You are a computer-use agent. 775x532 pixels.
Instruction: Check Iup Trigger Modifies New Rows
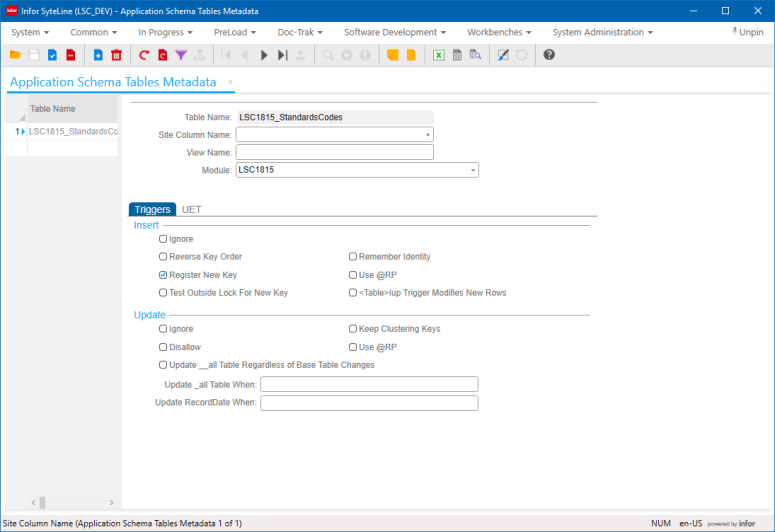(352, 293)
